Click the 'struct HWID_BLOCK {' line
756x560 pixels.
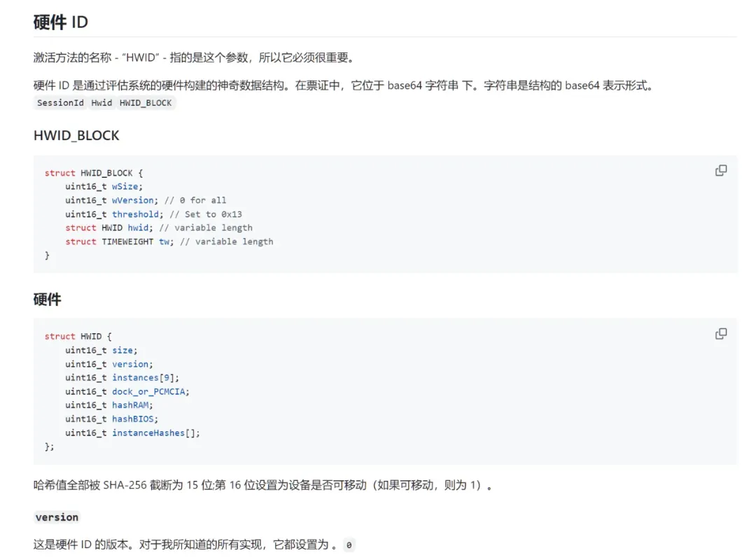coord(94,173)
